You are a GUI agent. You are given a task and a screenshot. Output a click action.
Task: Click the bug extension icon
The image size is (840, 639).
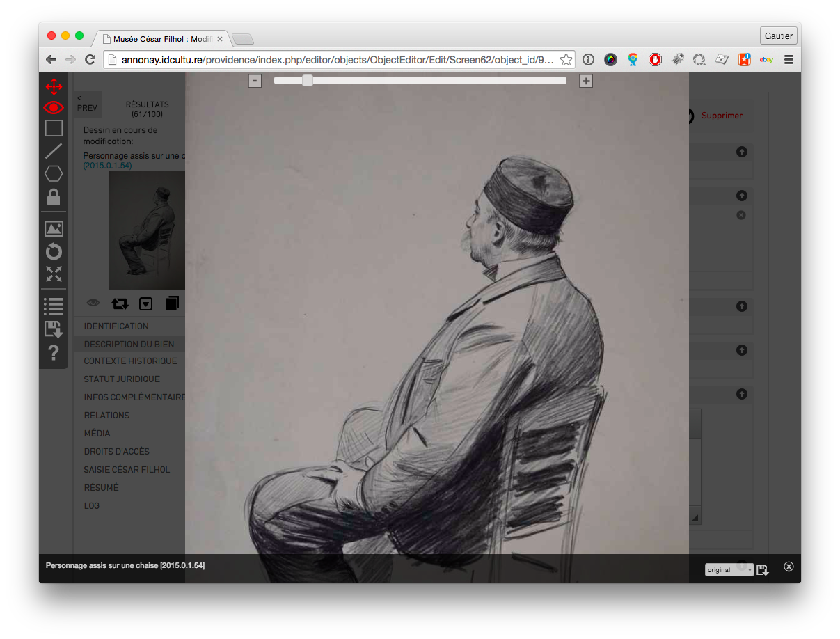coord(677,60)
